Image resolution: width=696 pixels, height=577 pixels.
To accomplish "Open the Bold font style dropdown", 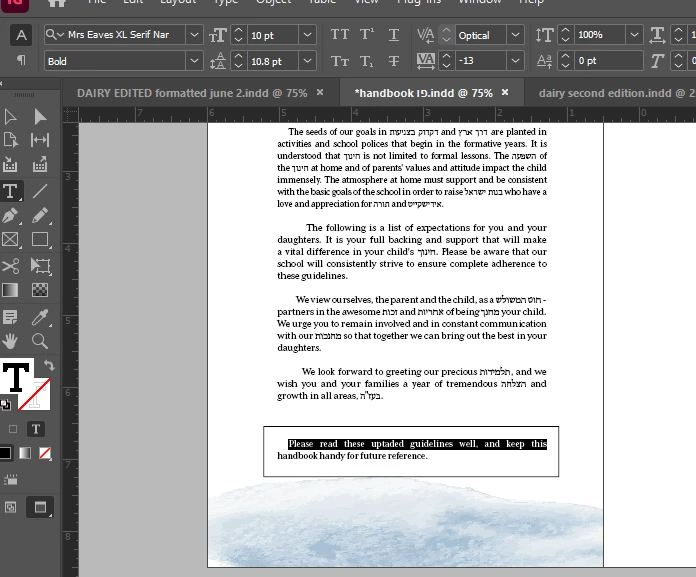I will pos(194,61).
